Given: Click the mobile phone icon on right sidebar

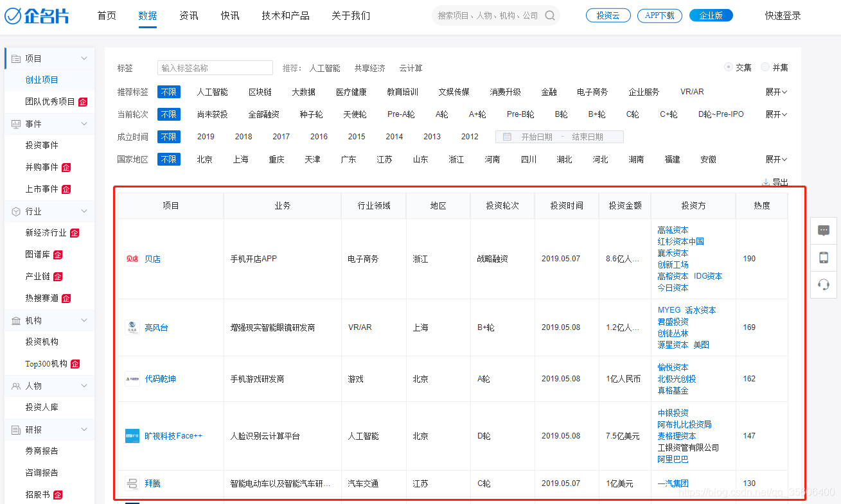Looking at the screenshot, I should pos(824,258).
